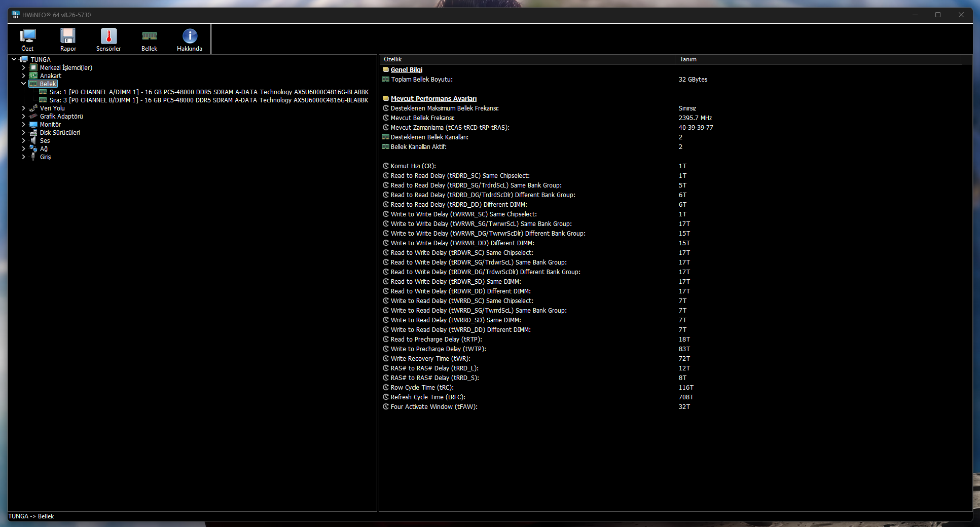Expand the Monitör node

(x=23, y=124)
